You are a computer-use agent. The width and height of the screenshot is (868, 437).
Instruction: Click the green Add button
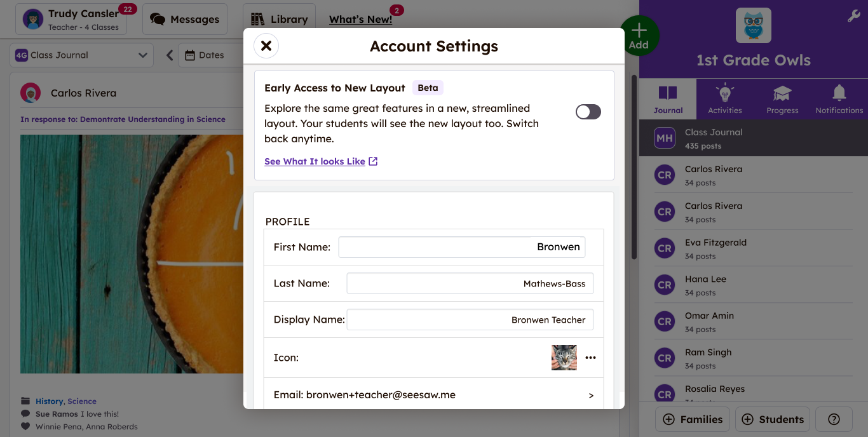[x=638, y=36]
